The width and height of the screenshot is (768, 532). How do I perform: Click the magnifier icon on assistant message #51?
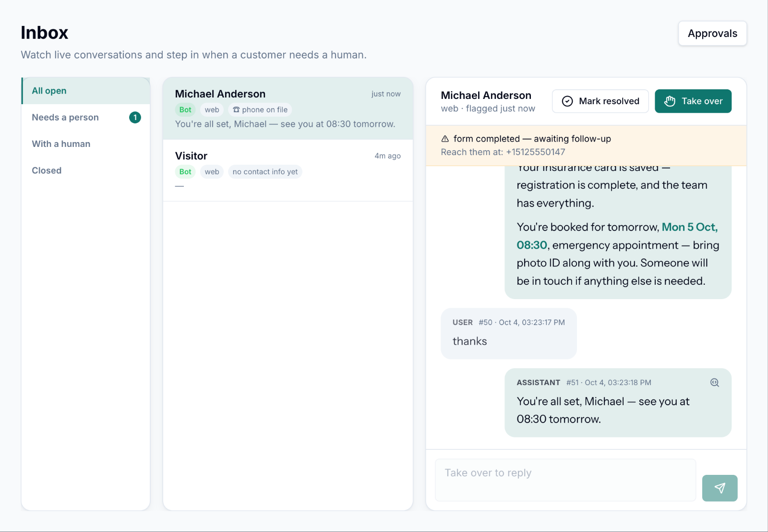[x=715, y=383]
